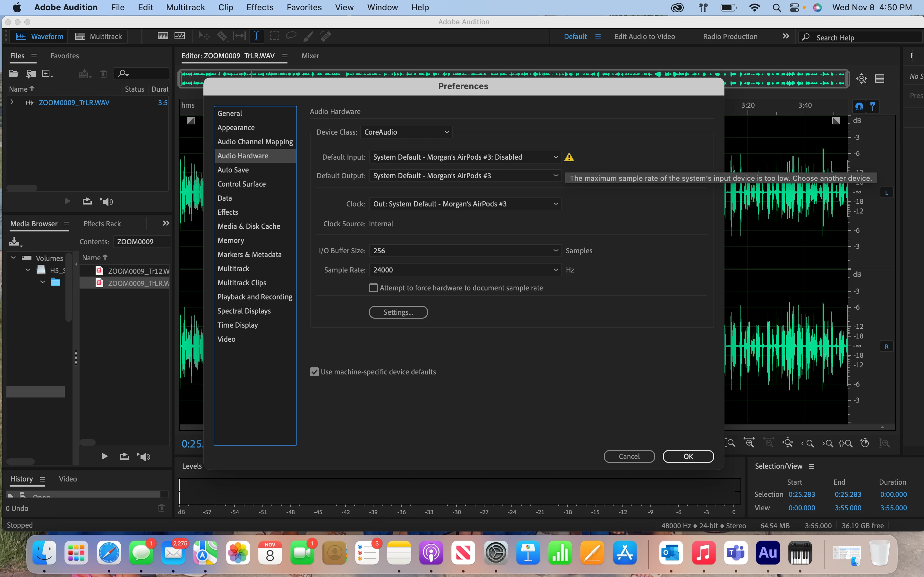This screenshot has height=577, width=924.
Task: Expand the I/O Buffer Size dropdown
Action: (465, 251)
